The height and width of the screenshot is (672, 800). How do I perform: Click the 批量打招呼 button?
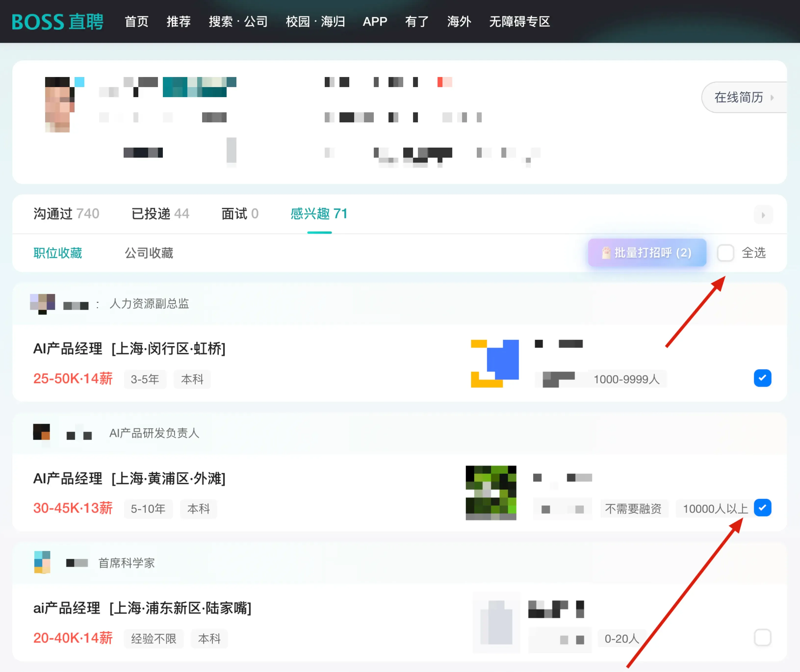pos(648,253)
